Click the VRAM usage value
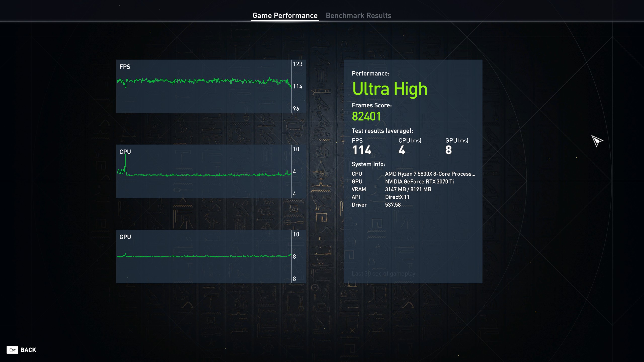 (x=408, y=189)
